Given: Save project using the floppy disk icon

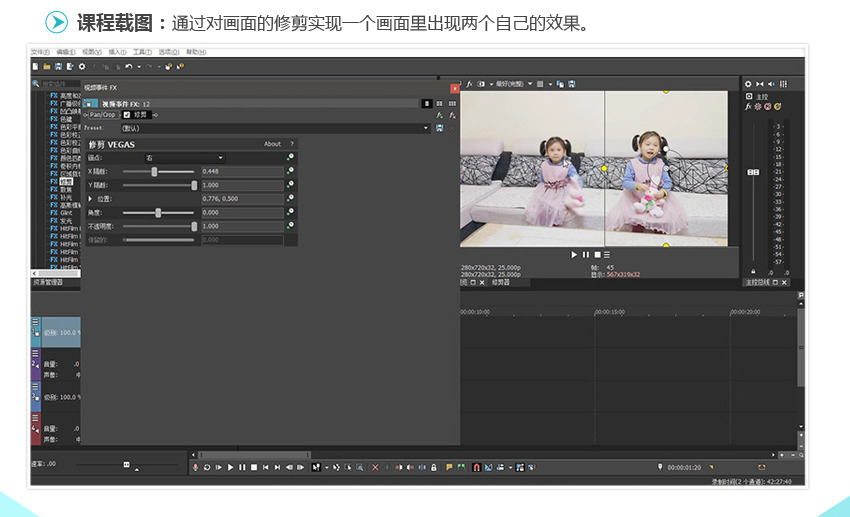Looking at the screenshot, I should coord(59,67).
